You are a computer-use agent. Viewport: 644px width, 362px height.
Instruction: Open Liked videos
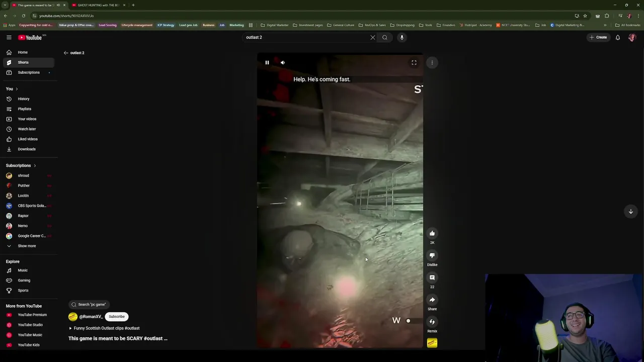[x=29, y=139]
